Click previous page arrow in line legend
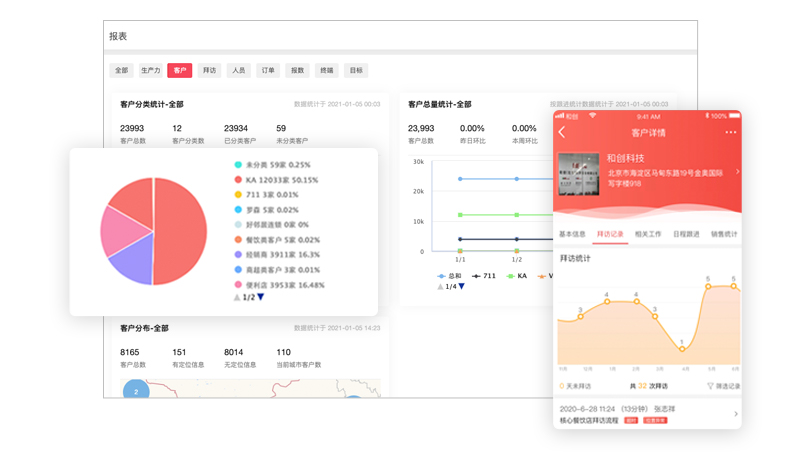This screenshot has height=459, width=792. pos(440,287)
